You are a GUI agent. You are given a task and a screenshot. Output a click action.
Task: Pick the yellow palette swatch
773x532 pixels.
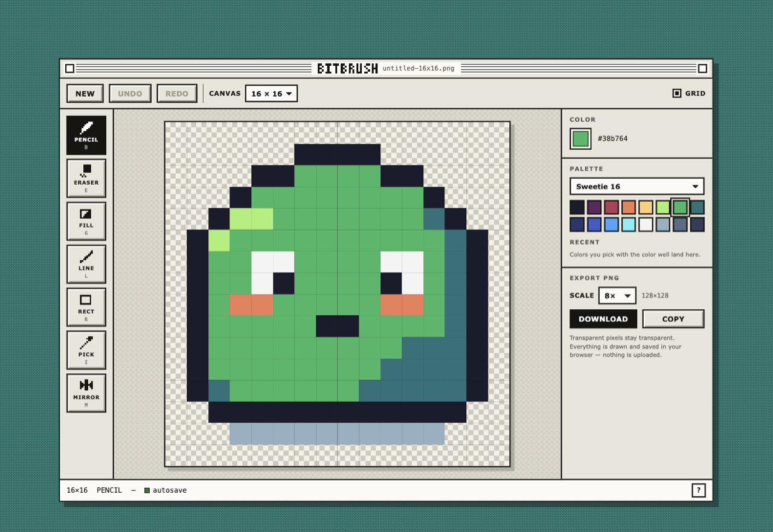(x=646, y=207)
